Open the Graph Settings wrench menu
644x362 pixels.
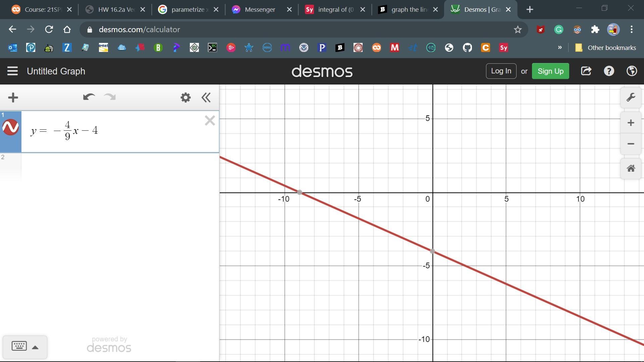tap(631, 98)
